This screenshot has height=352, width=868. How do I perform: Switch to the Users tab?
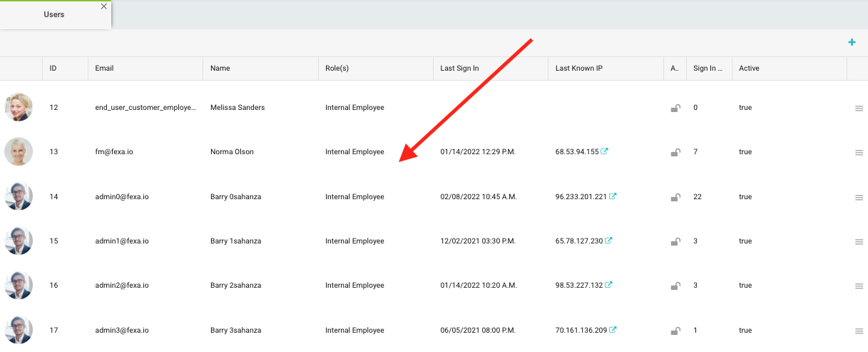[x=54, y=14]
